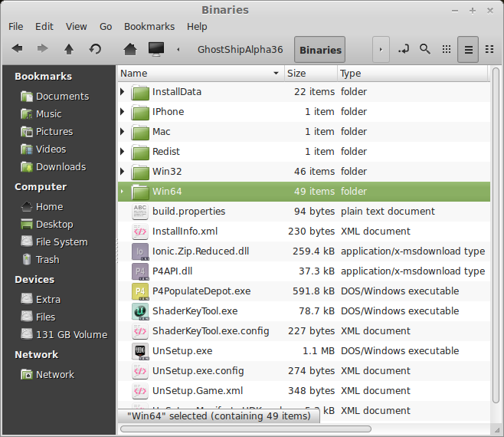The image size is (504, 437).
Task: Expand the selected Win64 folder
Action: [x=122, y=192]
